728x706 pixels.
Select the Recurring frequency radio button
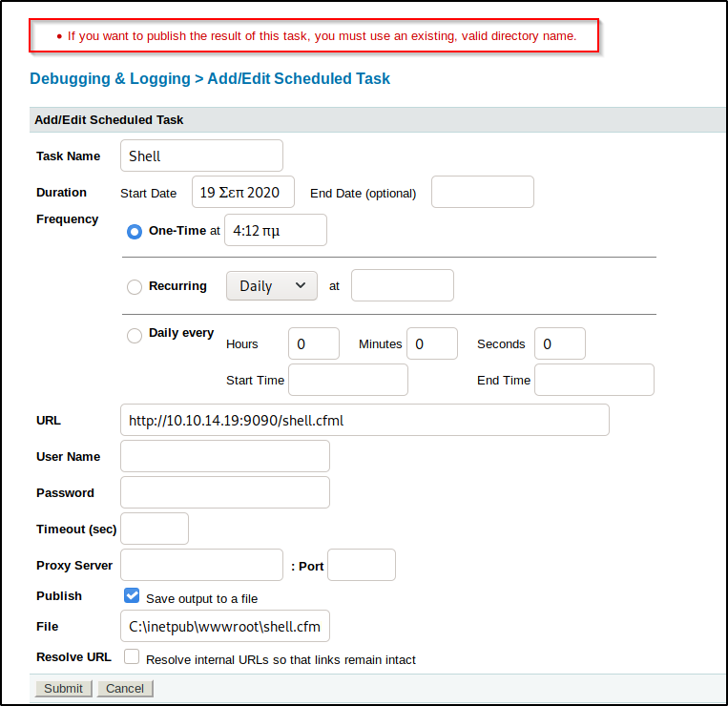(135, 286)
